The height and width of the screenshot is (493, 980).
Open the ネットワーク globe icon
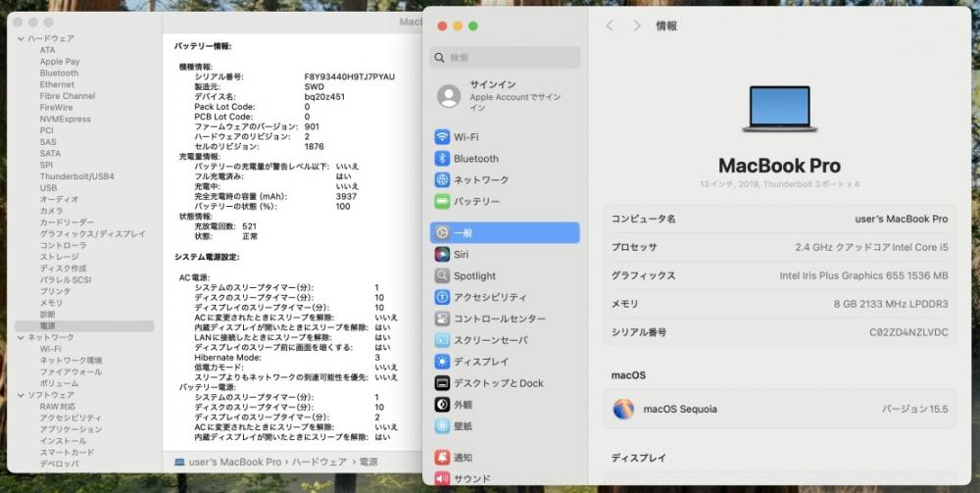coord(443,180)
